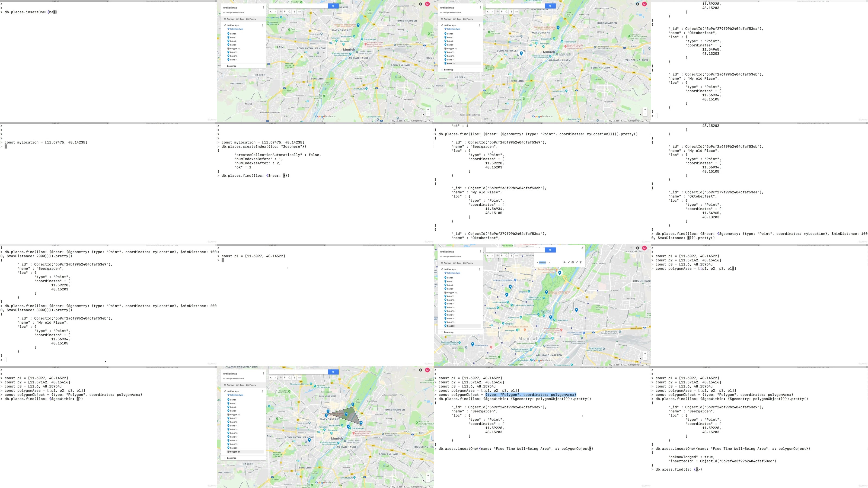This screenshot has height=488, width=868.
Task: Select the Add marker tool
Action: pos(285,12)
